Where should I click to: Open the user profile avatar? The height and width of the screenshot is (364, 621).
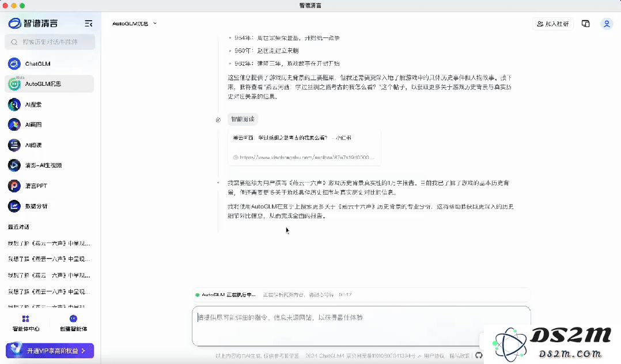click(x=607, y=24)
